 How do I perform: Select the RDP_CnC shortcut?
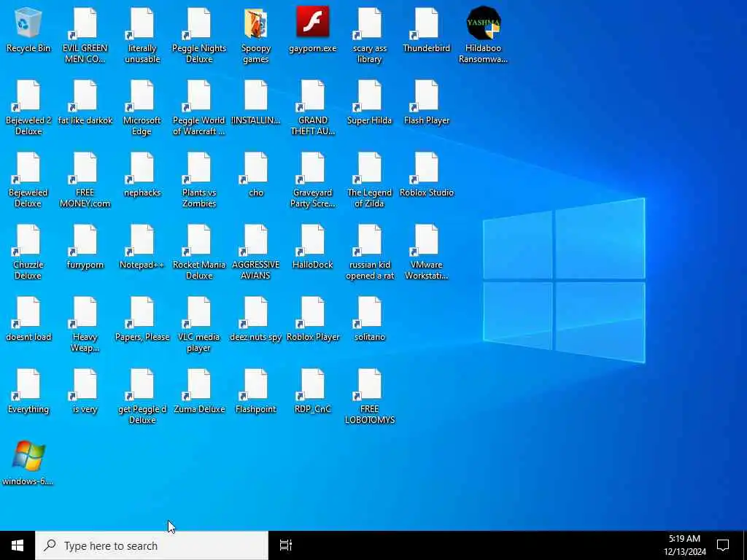312,392
